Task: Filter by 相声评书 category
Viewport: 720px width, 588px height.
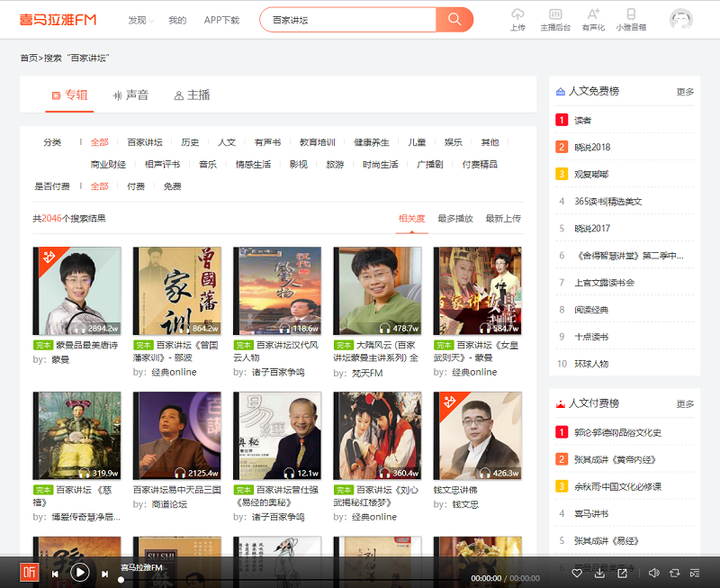Action: click(x=163, y=165)
